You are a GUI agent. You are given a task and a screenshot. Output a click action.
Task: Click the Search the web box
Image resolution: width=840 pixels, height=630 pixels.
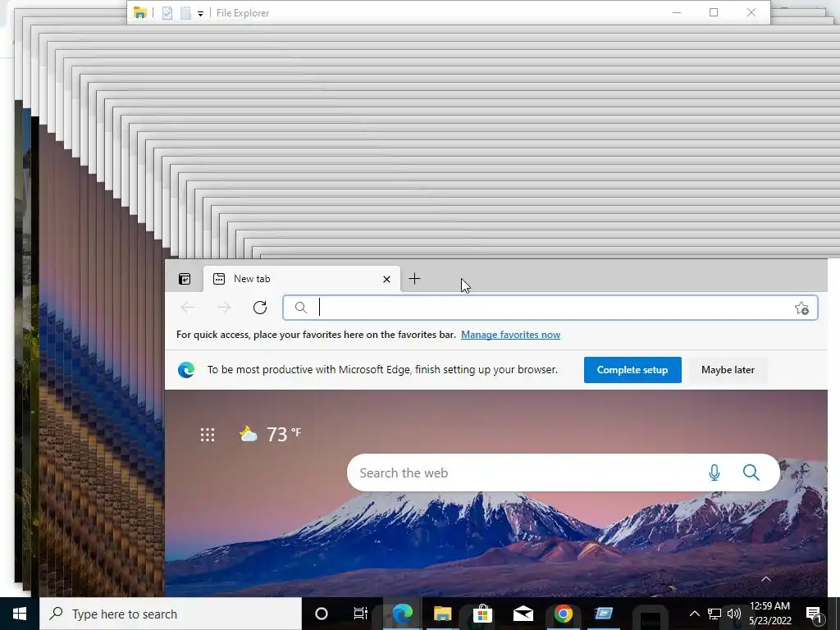click(563, 473)
